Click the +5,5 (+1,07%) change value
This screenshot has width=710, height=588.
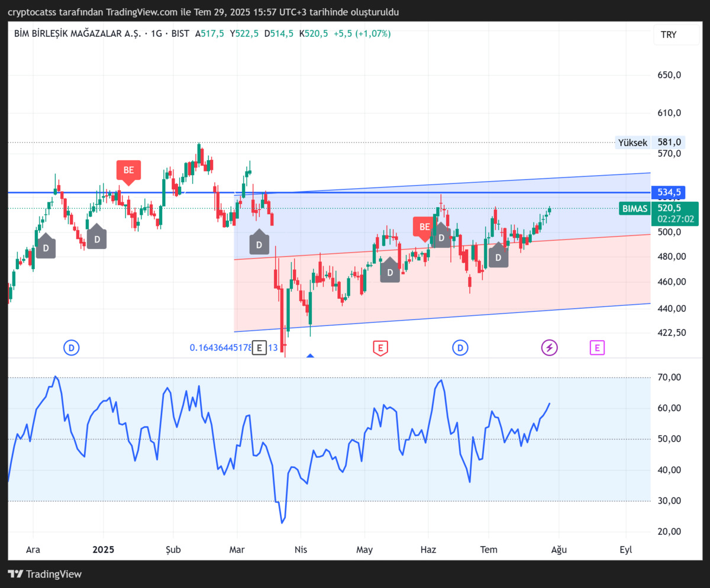point(362,34)
